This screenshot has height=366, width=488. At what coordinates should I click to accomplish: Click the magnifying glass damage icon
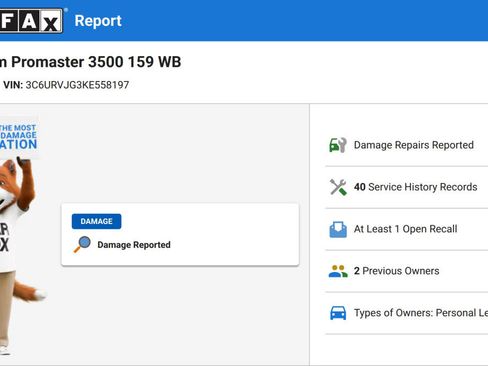point(82,244)
